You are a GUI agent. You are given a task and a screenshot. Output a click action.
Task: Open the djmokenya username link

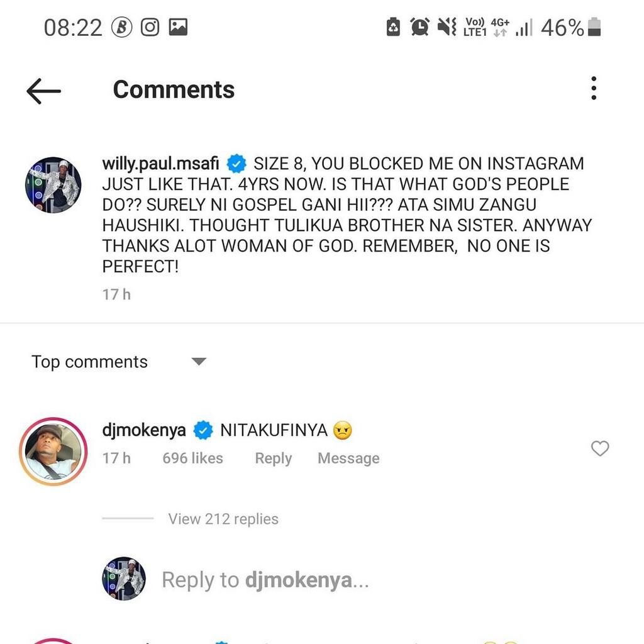click(144, 430)
